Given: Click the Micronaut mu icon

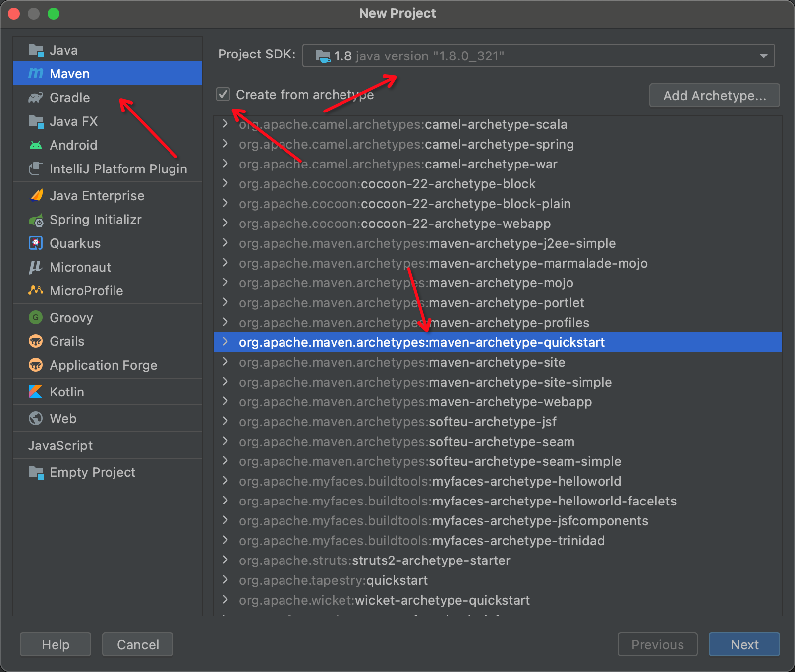Looking at the screenshot, I should 36,267.
